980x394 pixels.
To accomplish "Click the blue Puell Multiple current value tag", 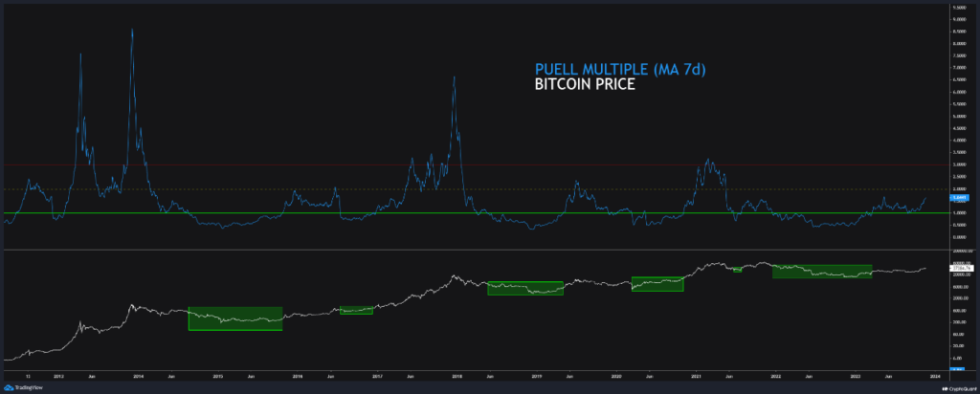I will [x=959, y=197].
